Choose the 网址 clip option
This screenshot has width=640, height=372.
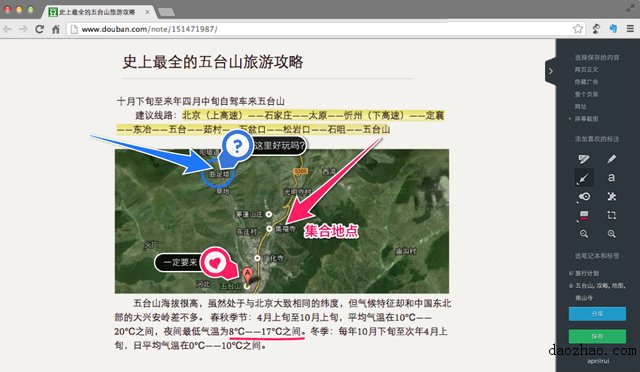pos(580,107)
